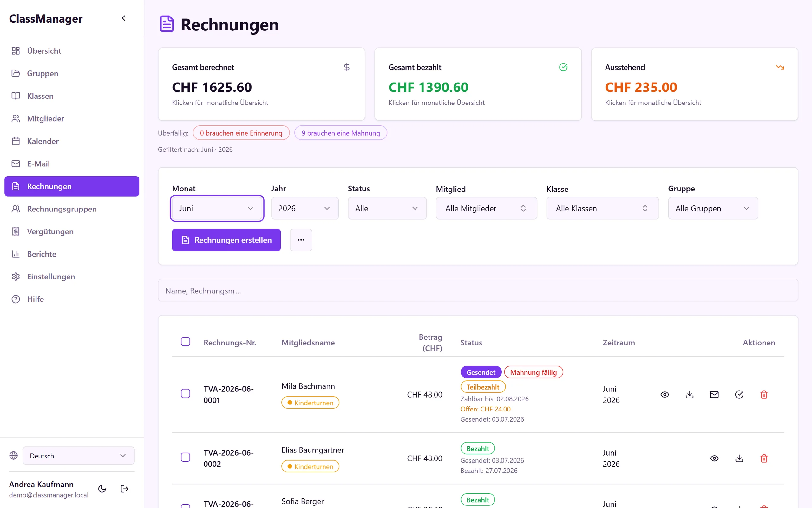Email Mila Bachmann's invoice via envelope icon
Image resolution: width=812 pixels, height=508 pixels.
(x=714, y=394)
